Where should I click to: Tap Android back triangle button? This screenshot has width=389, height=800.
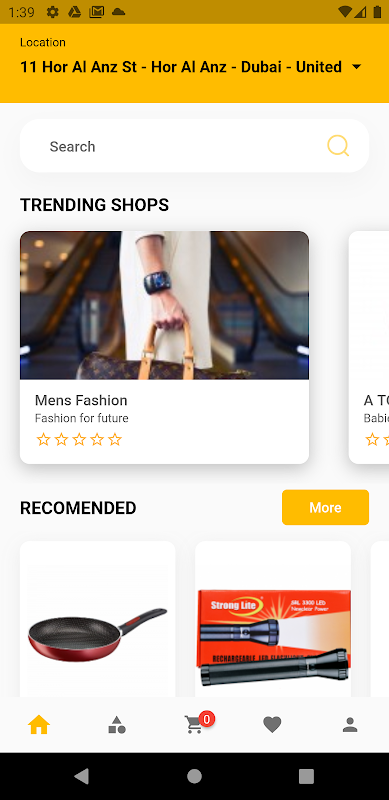coord(82,776)
